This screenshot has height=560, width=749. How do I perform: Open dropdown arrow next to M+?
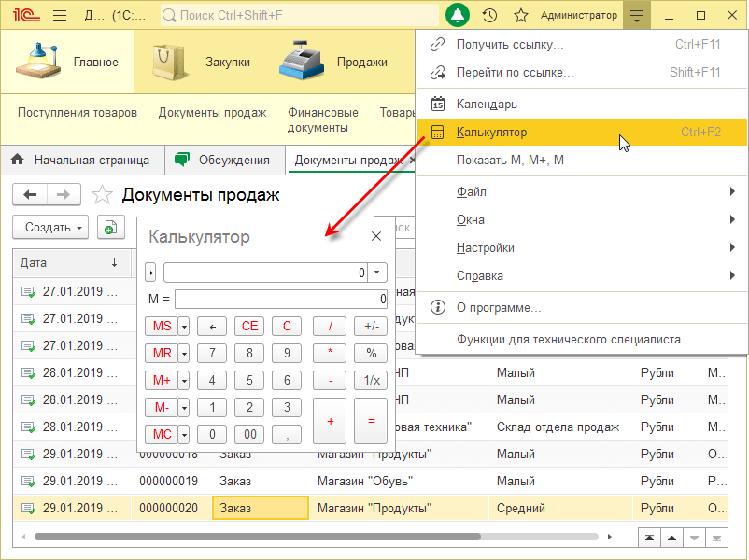(184, 381)
